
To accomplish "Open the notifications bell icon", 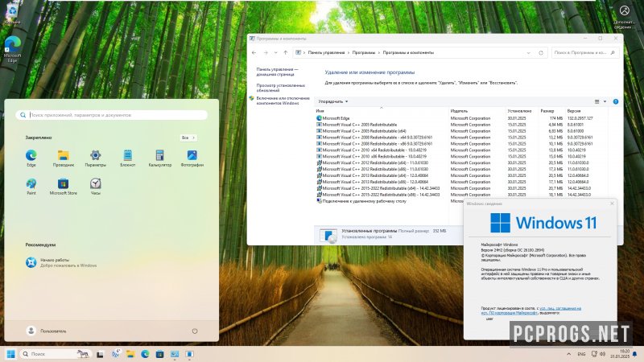I will 635,354.
